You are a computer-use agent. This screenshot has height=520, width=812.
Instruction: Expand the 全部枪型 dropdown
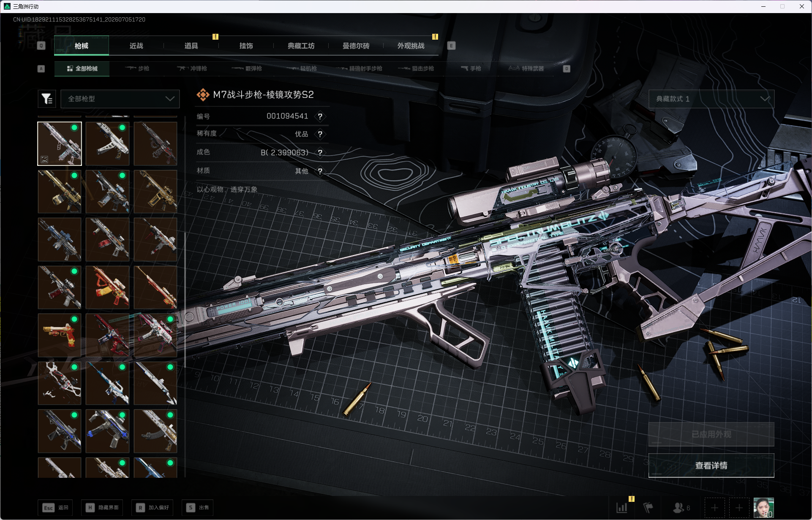tap(120, 99)
